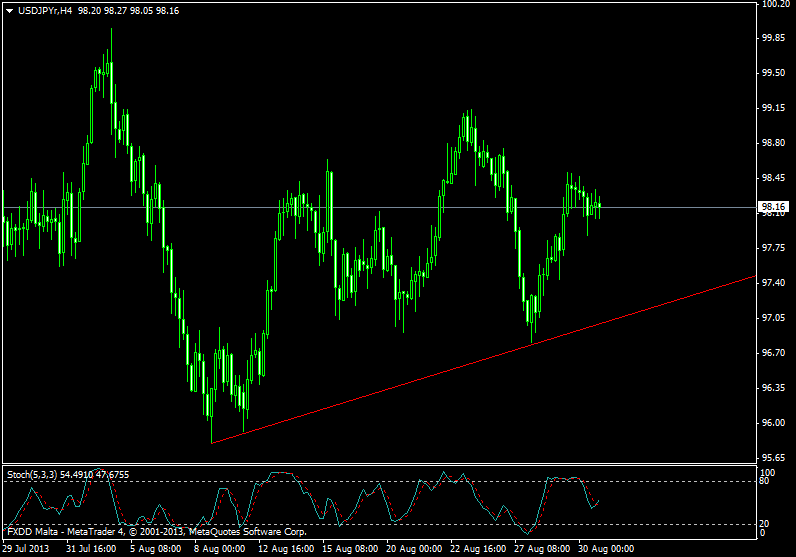Viewport: 796px width, 557px height.
Task: Open the chart dropdown arrow beside USDJPYr
Action: 9,11
